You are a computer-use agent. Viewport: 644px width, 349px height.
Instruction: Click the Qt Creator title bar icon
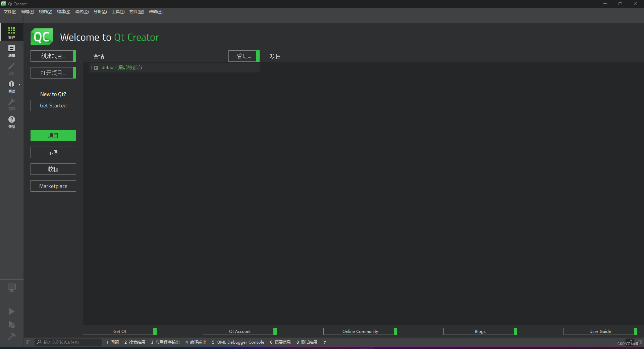(x=3, y=4)
